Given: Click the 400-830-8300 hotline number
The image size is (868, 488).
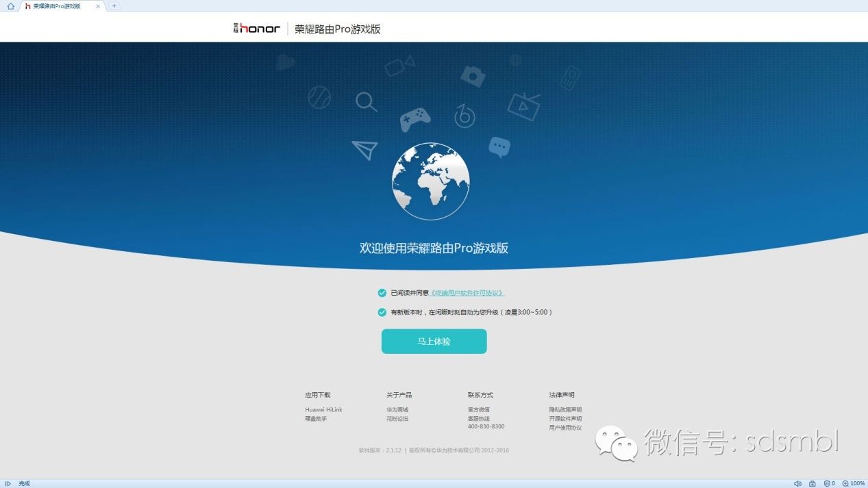Looking at the screenshot, I should click(x=486, y=426).
